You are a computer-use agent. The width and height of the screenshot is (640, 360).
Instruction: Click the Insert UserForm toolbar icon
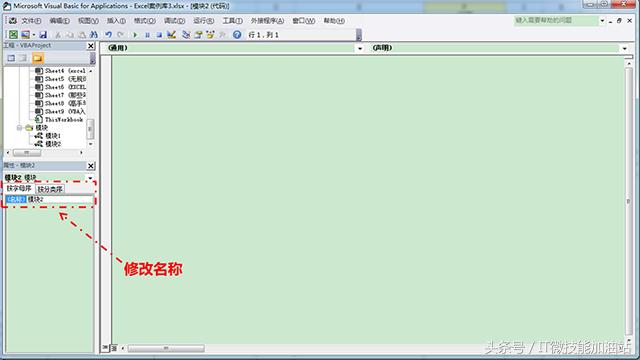(25, 35)
